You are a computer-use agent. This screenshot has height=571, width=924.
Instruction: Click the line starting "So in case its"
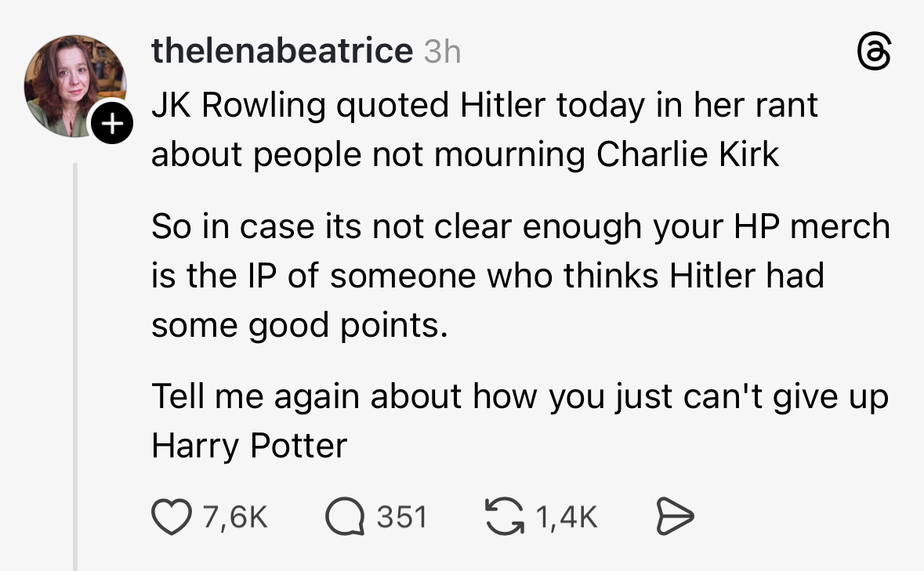pyautogui.click(x=520, y=226)
